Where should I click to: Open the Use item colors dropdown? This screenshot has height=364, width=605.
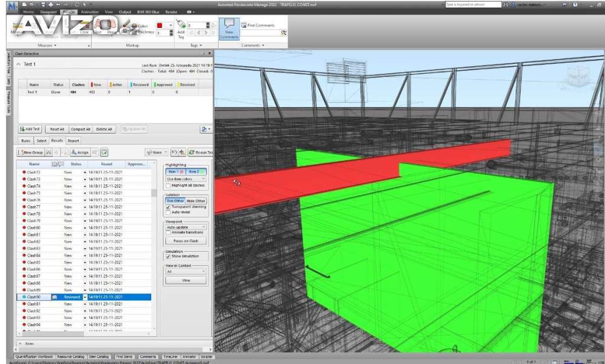tap(186, 178)
